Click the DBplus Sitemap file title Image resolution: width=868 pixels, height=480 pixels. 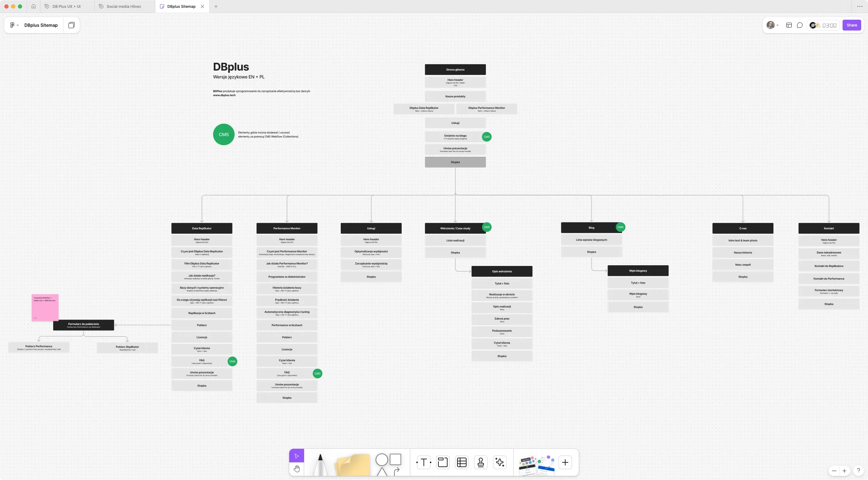click(41, 25)
